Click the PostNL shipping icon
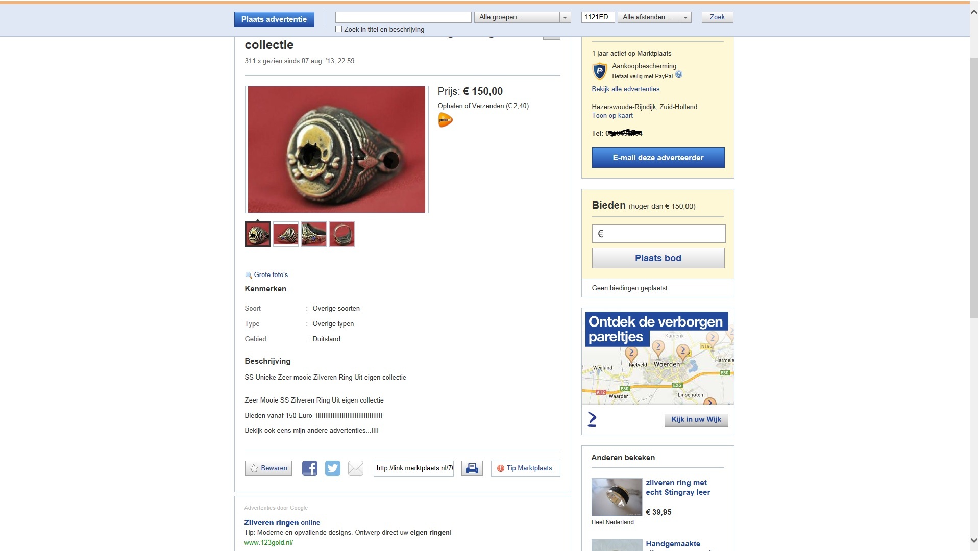The image size is (980, 551). click(x=445, y=120)
